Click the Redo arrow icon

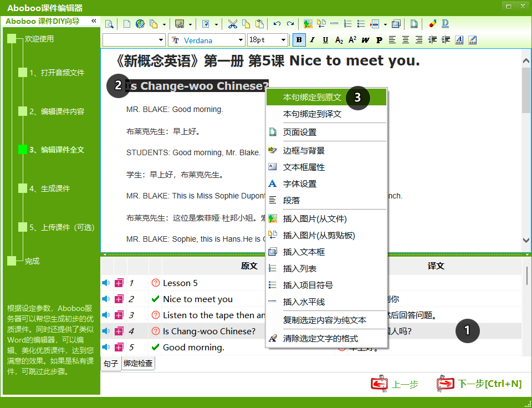(290, 24)
